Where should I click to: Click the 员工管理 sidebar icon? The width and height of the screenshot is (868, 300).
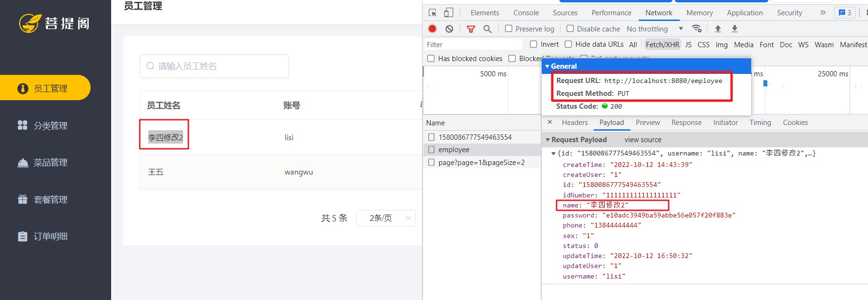(23, 88)
